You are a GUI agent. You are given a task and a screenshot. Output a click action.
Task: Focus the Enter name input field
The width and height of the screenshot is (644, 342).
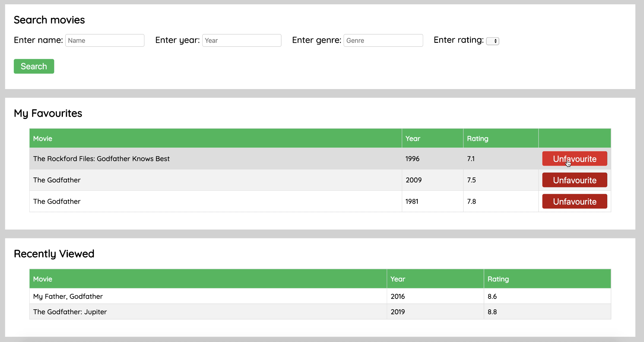click(x=105, y=40)
